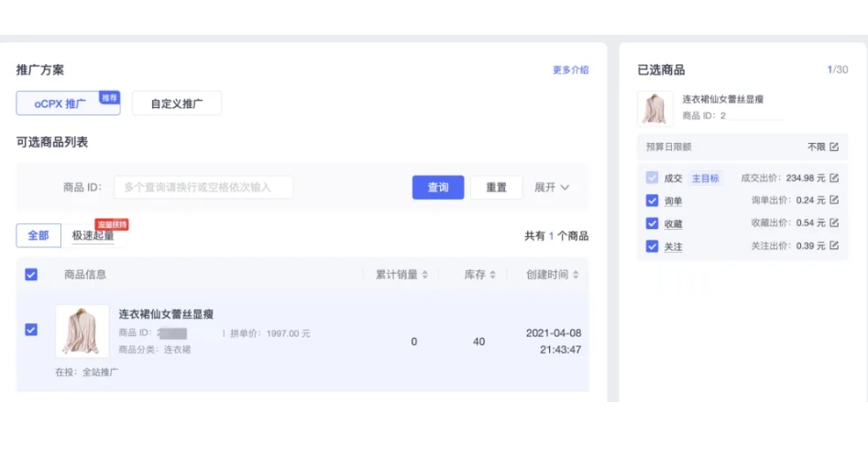868x457 pixels.
Task: Edit the 收藏出价 bid pencil icon
Action: coord(834,223)
